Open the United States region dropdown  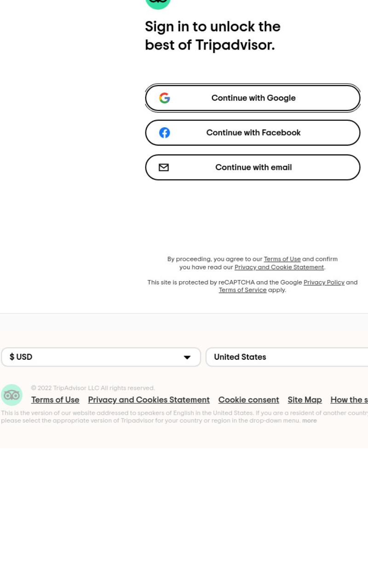pyautogui.click(x=287, y=357)
